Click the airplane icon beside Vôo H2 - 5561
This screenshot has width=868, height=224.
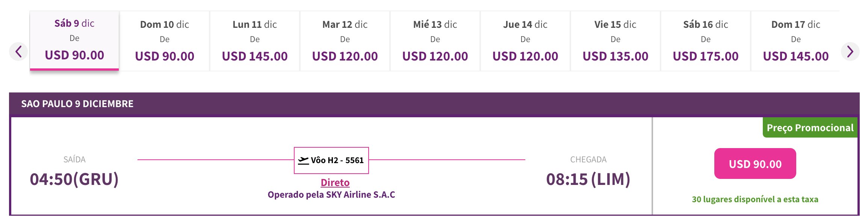(303, 160)
